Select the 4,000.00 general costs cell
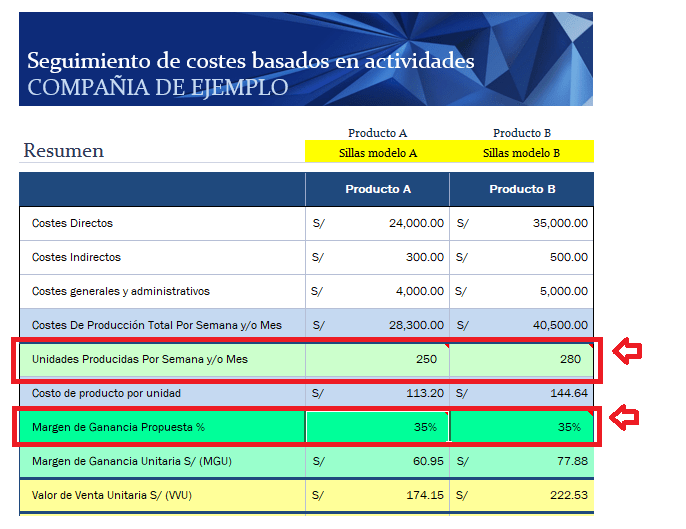 point(377,292)
